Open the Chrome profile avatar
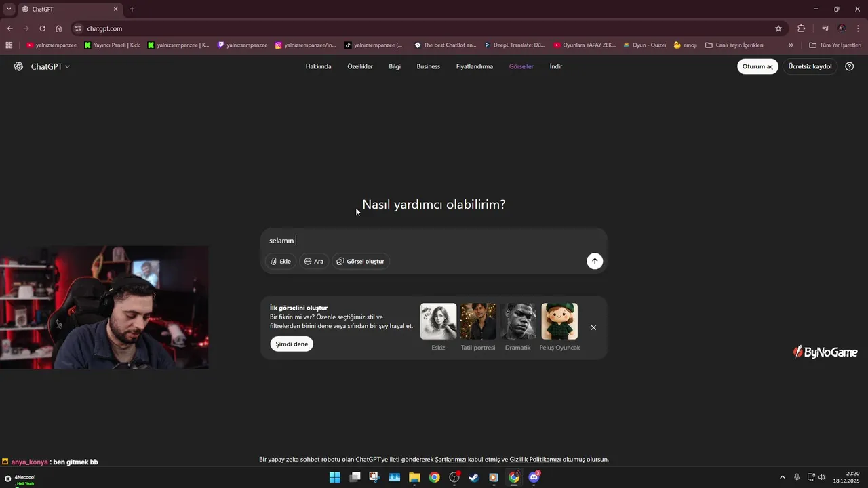The width and height of the screenshot is (868, 488). pyautogui.click(x=842, y=28)
